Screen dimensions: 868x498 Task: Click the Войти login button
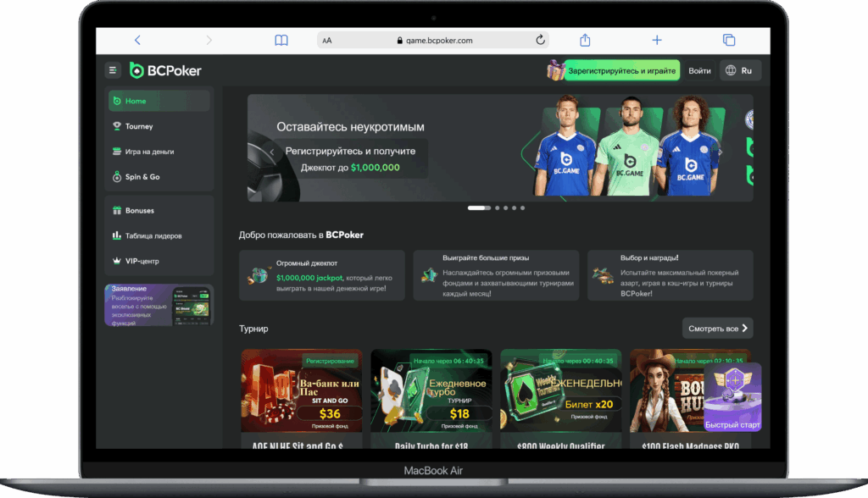(x=699, y=71)
